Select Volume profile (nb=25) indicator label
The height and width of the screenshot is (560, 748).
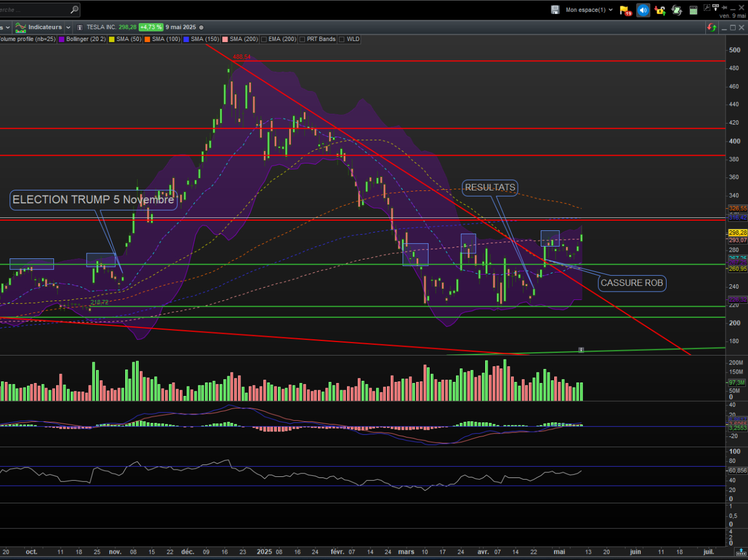tap(28, 39)
